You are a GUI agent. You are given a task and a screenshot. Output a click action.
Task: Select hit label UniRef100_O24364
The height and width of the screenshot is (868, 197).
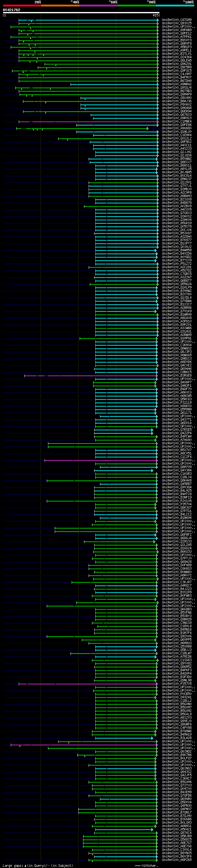177,57
